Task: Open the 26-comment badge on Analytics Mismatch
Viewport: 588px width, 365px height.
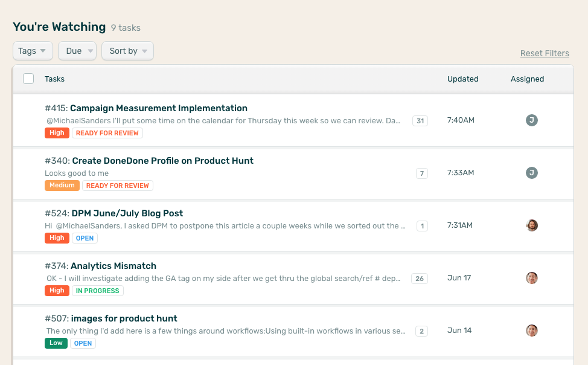Action: (x=419, y=278)
